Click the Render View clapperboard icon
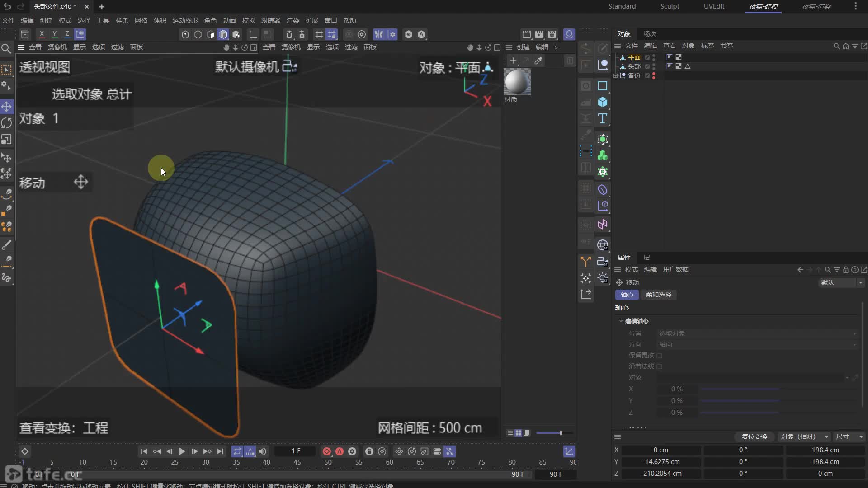 tap(527, 34)
